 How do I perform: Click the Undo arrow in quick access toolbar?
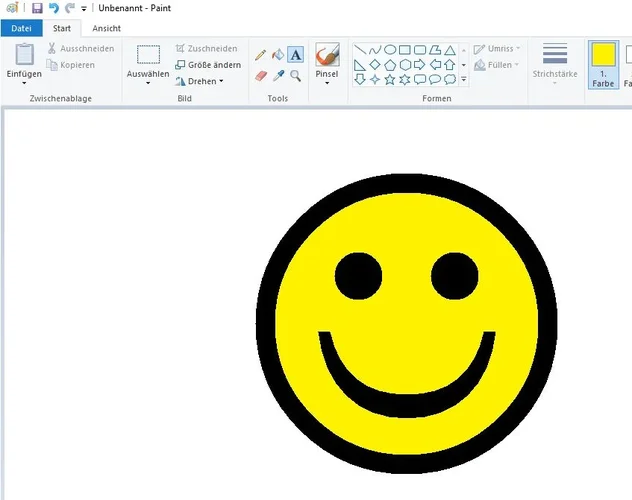(x=54, y=8)
